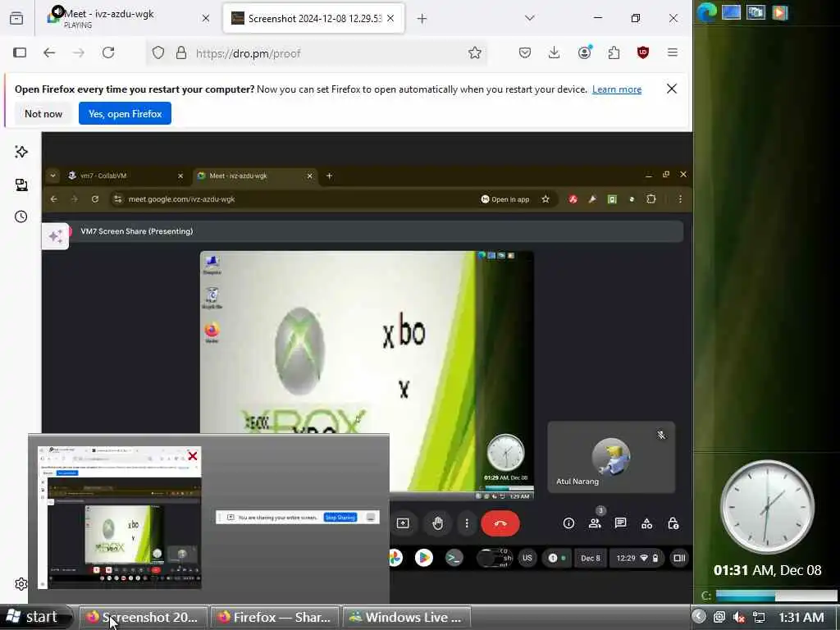Screen dimensions: 840x630
Task: Open the Firefox downloads panel
Action: [x=555, y=52]
